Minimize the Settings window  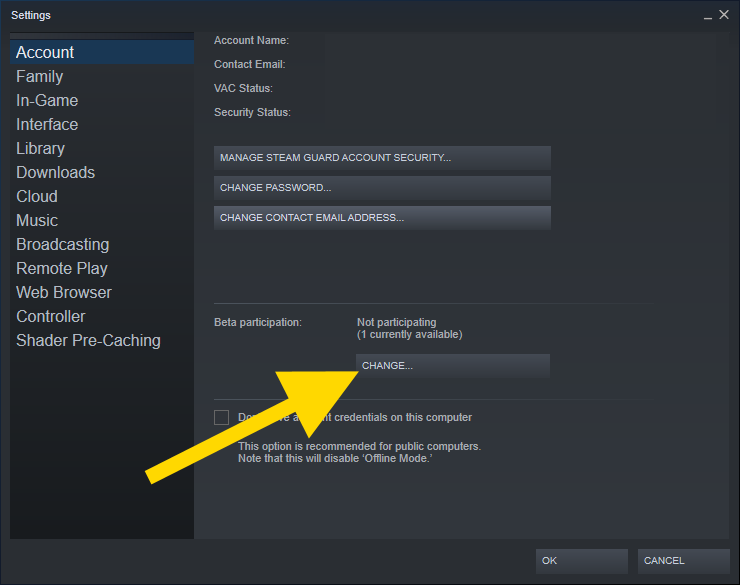(707, 16)
